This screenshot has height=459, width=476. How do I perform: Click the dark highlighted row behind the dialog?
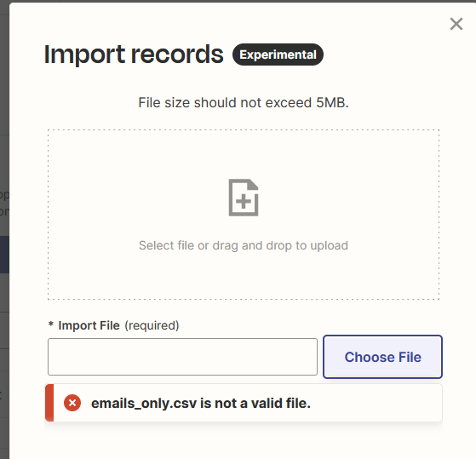pos(4,255)
